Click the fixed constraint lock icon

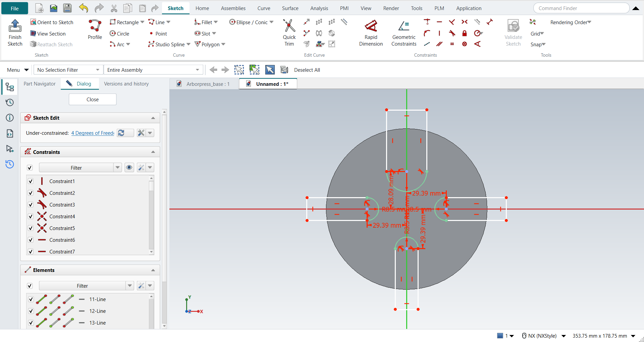point(465,33)
